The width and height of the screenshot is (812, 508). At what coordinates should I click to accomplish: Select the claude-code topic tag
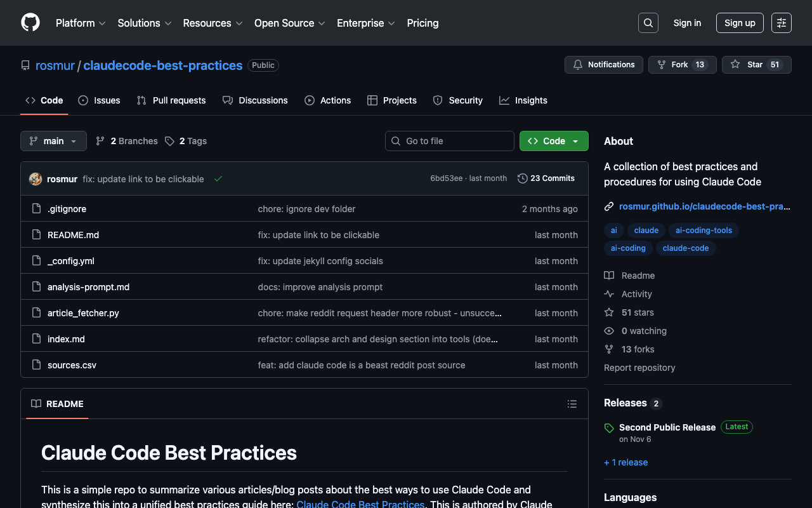pos(685,248)
